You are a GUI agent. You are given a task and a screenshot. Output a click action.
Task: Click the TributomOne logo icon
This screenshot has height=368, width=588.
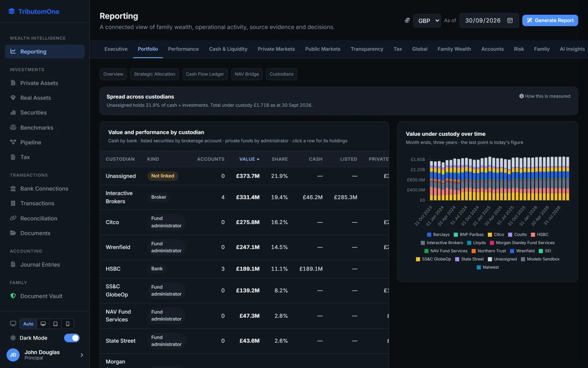(x=12, y=11)
